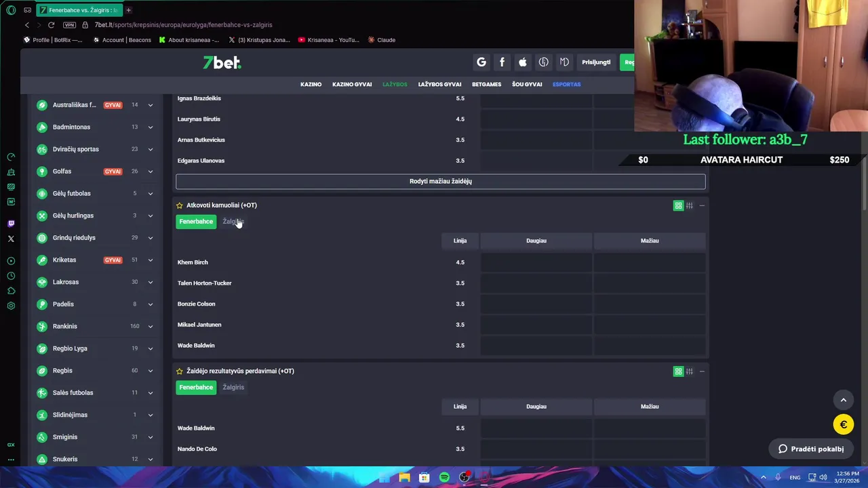Image resolution: width=868 pixels, height=488 pixels.
Task: Expand the Kriketas sport chevron
Action: click(151, 260)
